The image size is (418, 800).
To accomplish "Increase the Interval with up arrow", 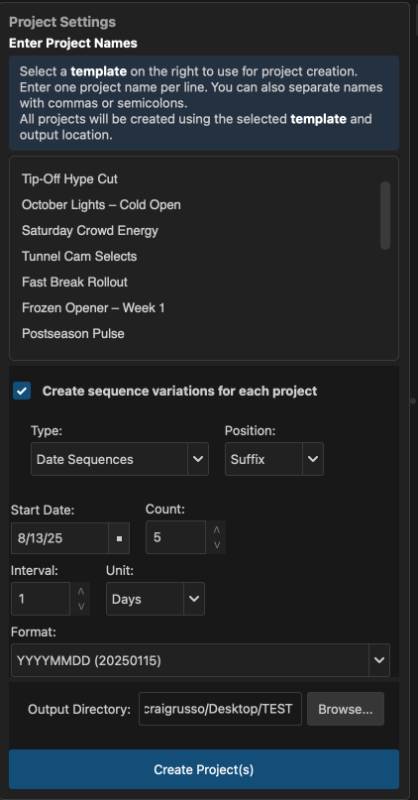I will [81, 592].
